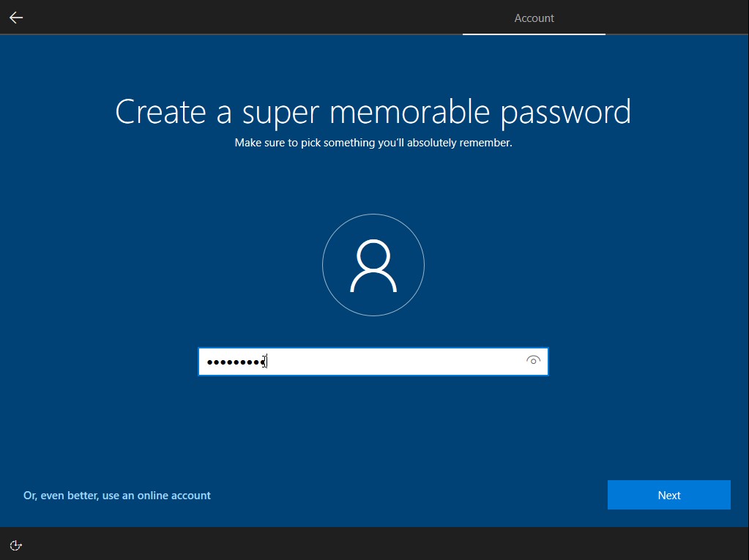Select the account profile circle image
Viewport: 749px width, 560px height.
tap(373, 264)
